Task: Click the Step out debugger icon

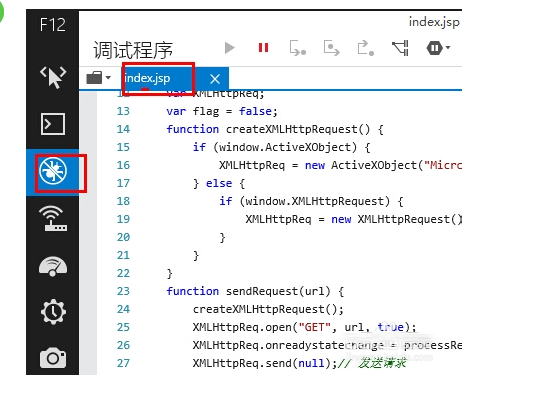Action: 366,48
